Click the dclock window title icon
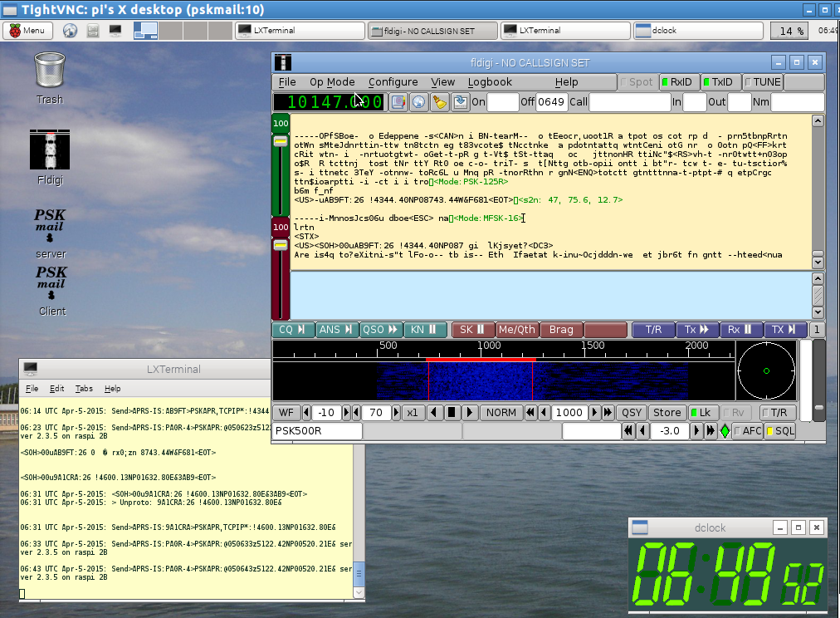The height and width of the screenshot is (618, 840). pos(640,527)
